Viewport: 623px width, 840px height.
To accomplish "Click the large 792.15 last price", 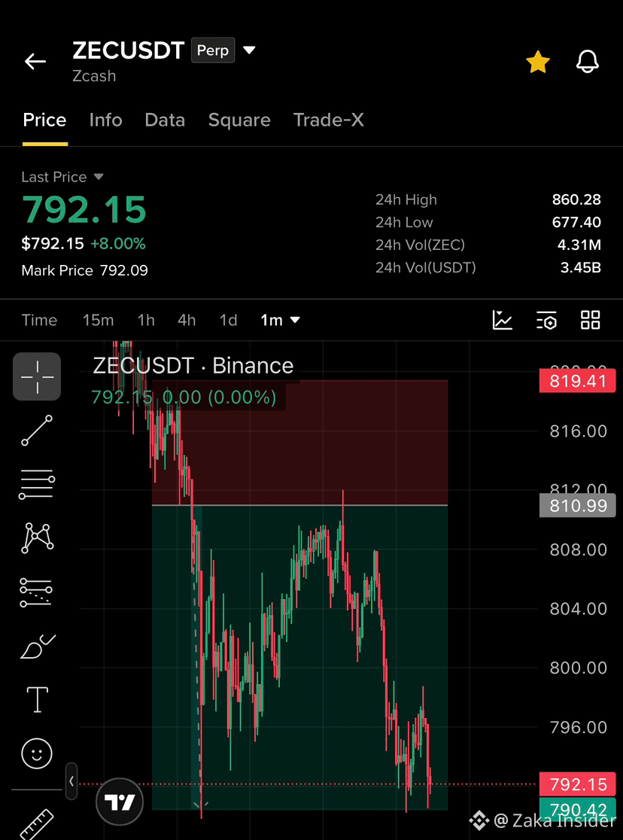I will 84,209.
